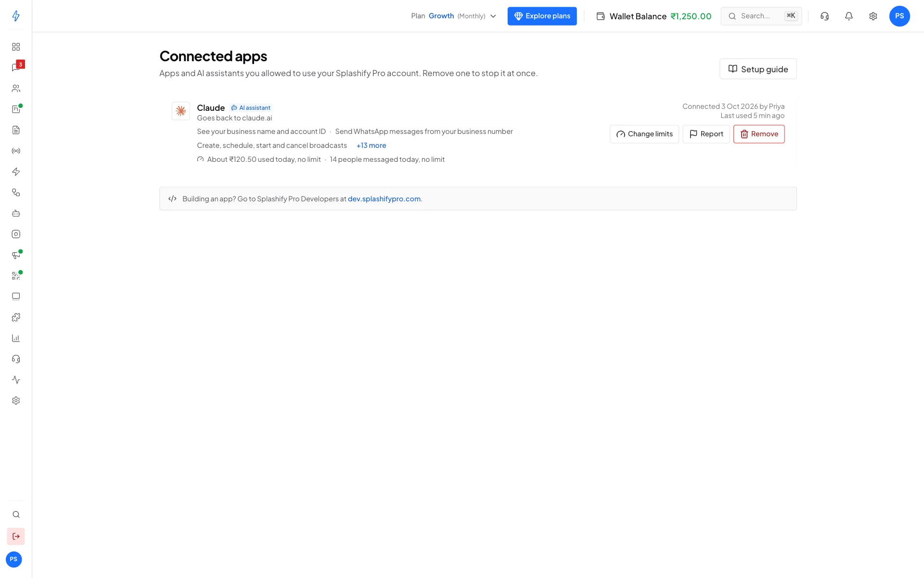Click Change limits for Claude
The height and width of the screenshot is (578, 924).
[x=644, y=134]
